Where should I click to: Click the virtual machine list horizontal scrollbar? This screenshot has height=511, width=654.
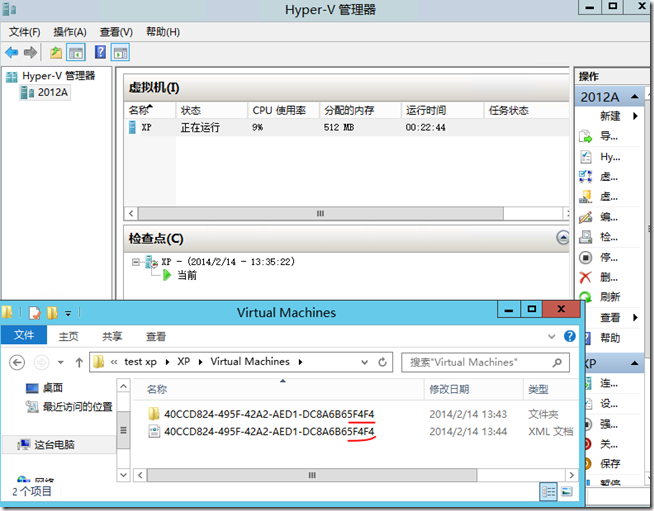(x=321, y=214)
